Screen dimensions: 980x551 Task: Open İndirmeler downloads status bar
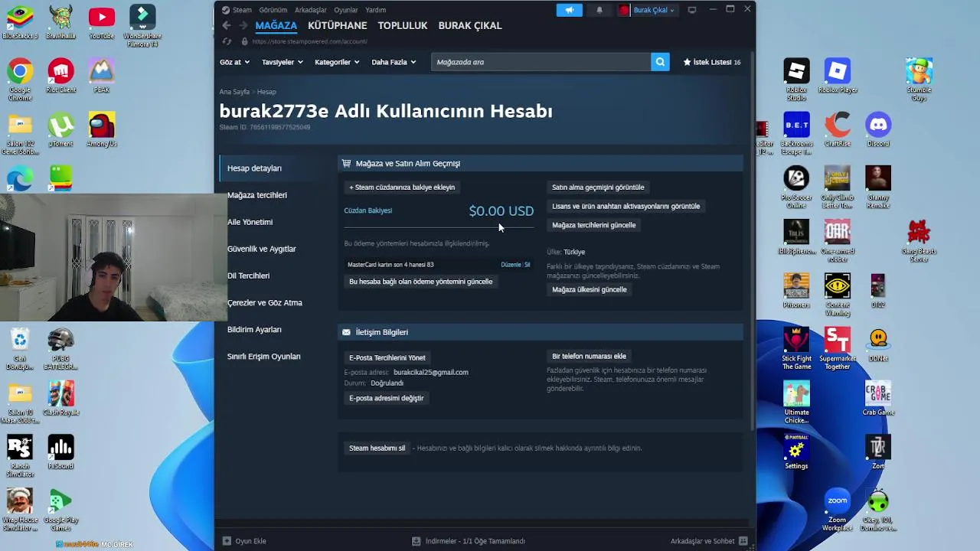tap(469, 541)
